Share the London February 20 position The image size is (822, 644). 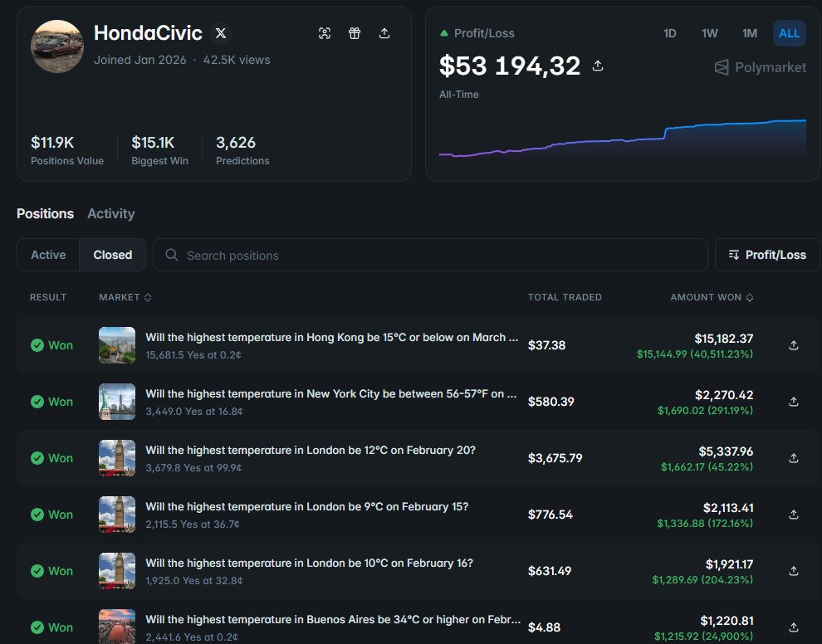point(793,458)
